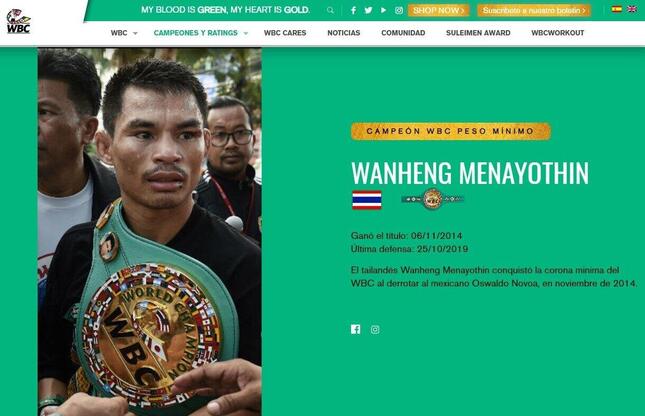The height and width of the screenshot is (416, 645).
Task: Click Suscríbete a nuestro boletín button
Action: click(x=534, y=10)
